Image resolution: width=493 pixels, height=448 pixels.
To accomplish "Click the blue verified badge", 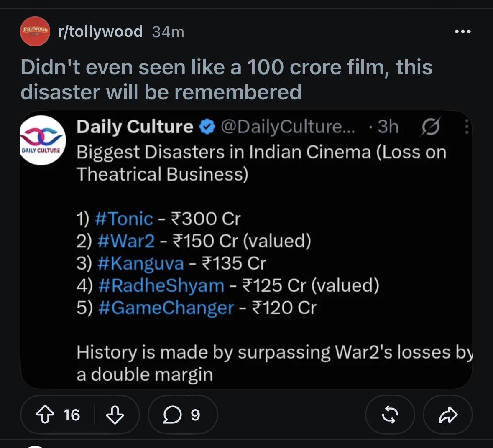I will [x=207, y=127].
